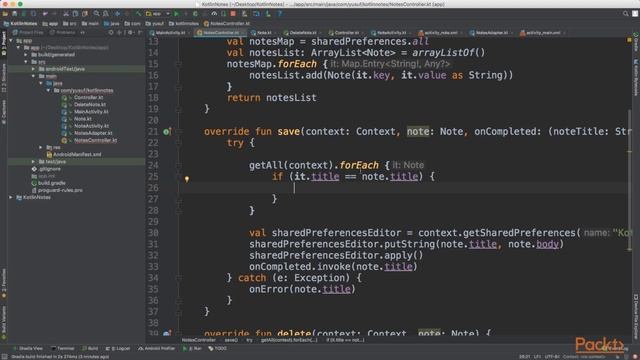
Task: Collapse the main folder in tree
Action: [33, 76]
